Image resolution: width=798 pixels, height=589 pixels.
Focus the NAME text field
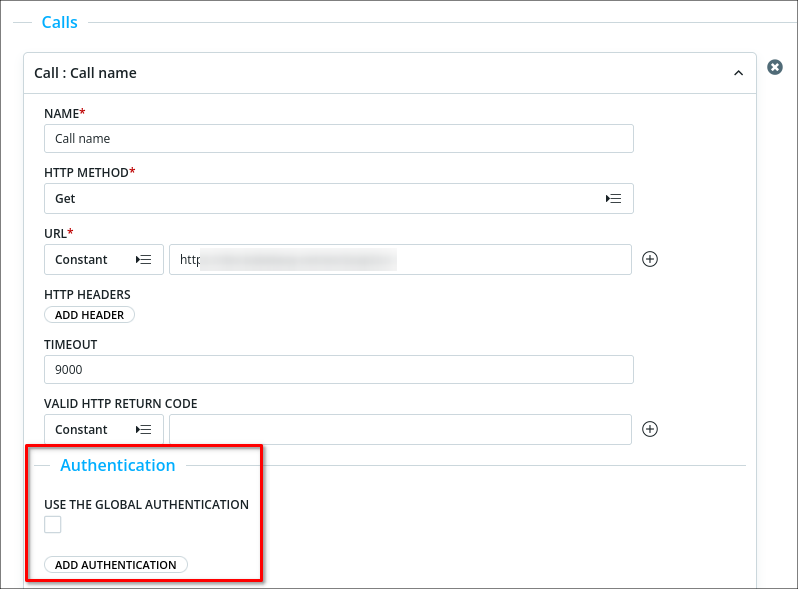(338, 139)
